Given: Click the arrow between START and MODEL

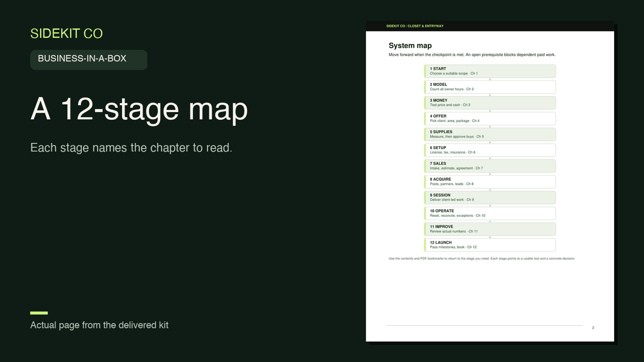Looking at the screenshot, I should [x=490, y=79].
